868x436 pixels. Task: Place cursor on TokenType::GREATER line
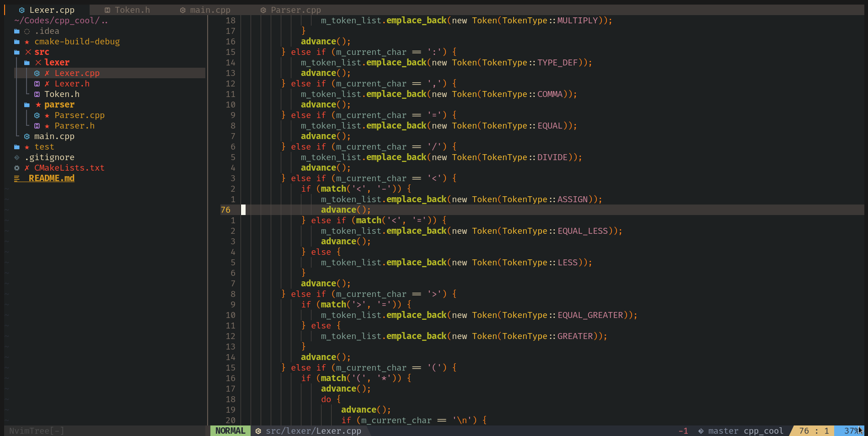click(x=547, y=336)
